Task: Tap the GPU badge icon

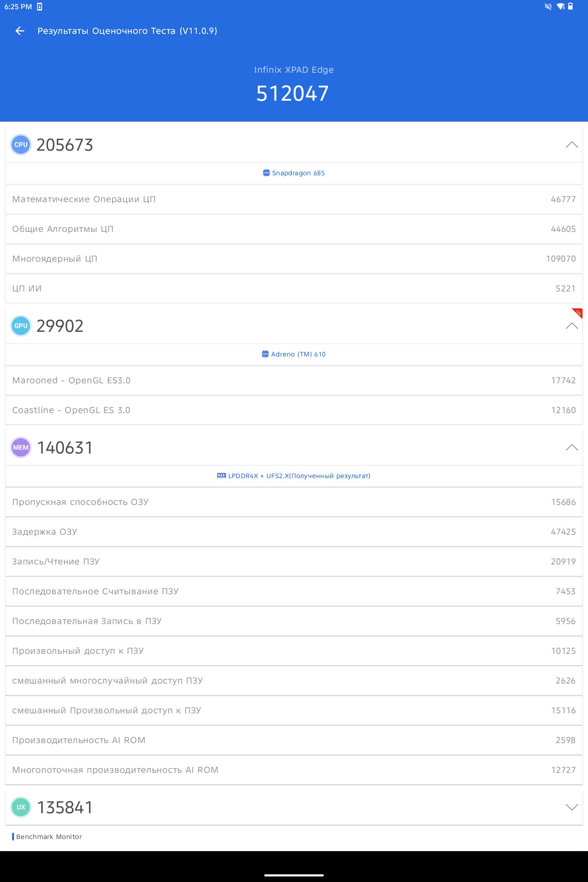Action: [x=21, y=326]
